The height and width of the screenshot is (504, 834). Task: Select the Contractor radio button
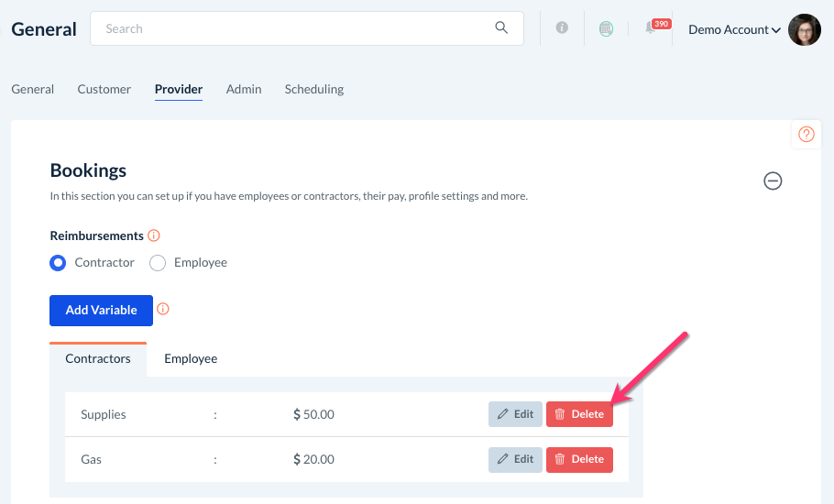click(x=58, y=263)
